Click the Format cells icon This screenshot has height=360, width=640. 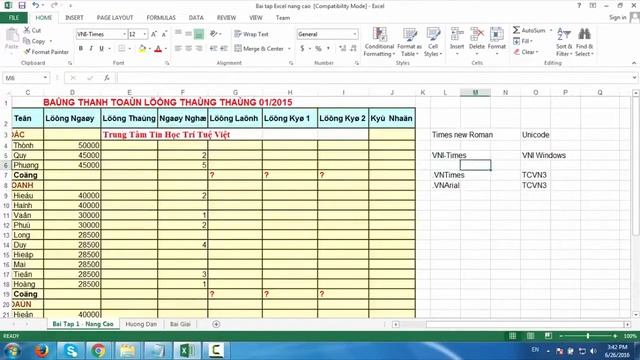click(x=497, y=34)
